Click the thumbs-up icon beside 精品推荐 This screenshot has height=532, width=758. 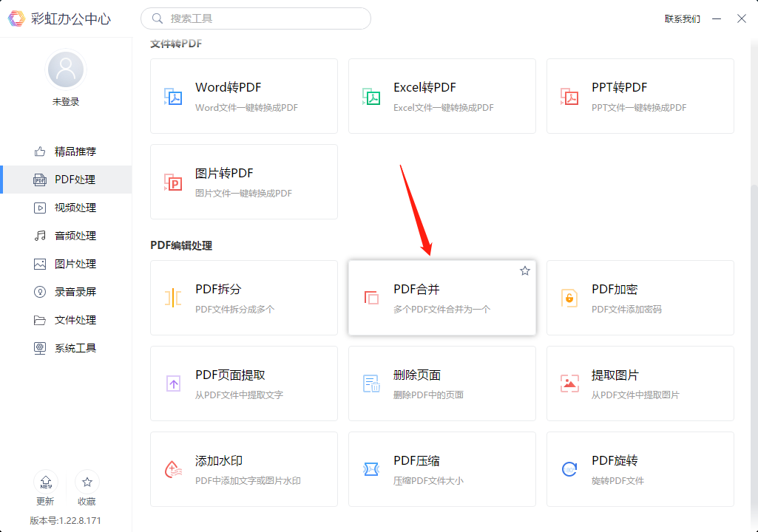point(40,151)
